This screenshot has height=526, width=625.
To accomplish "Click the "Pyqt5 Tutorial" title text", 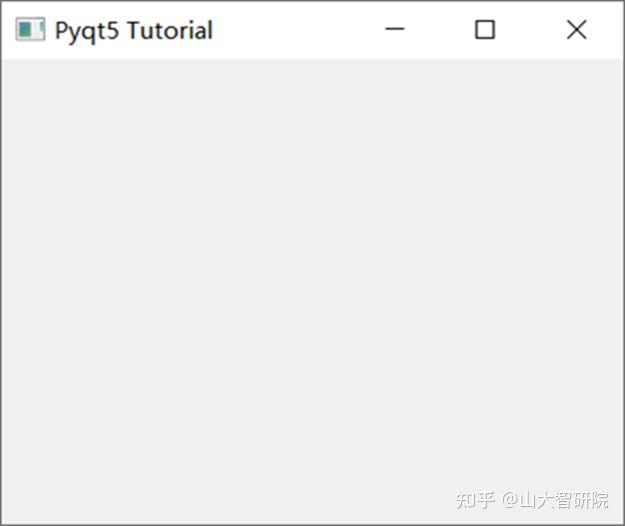I will click(134, 31).
